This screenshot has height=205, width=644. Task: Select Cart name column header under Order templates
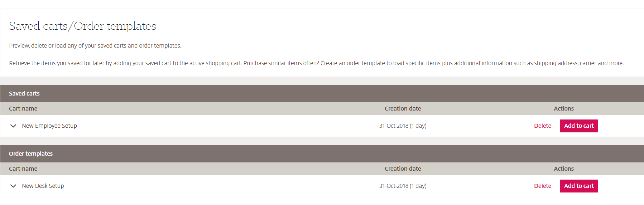(x=23, y=169)
